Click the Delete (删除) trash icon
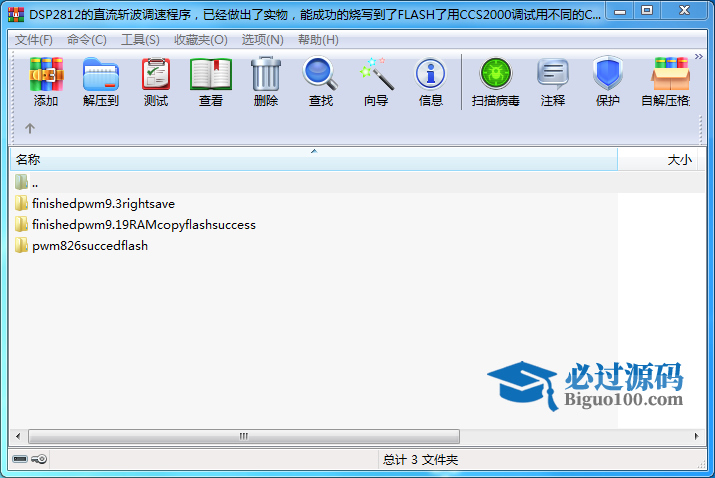 coord(266,81)
